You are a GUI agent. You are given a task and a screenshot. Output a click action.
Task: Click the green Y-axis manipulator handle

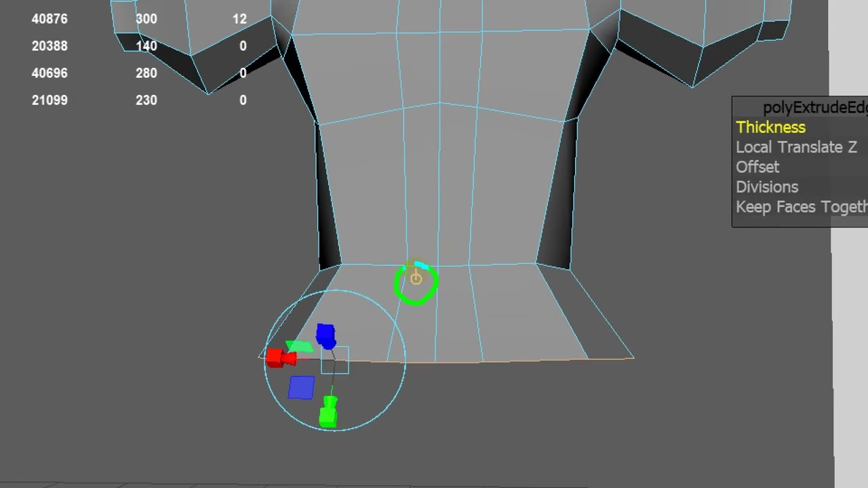[x=329, y=412]
